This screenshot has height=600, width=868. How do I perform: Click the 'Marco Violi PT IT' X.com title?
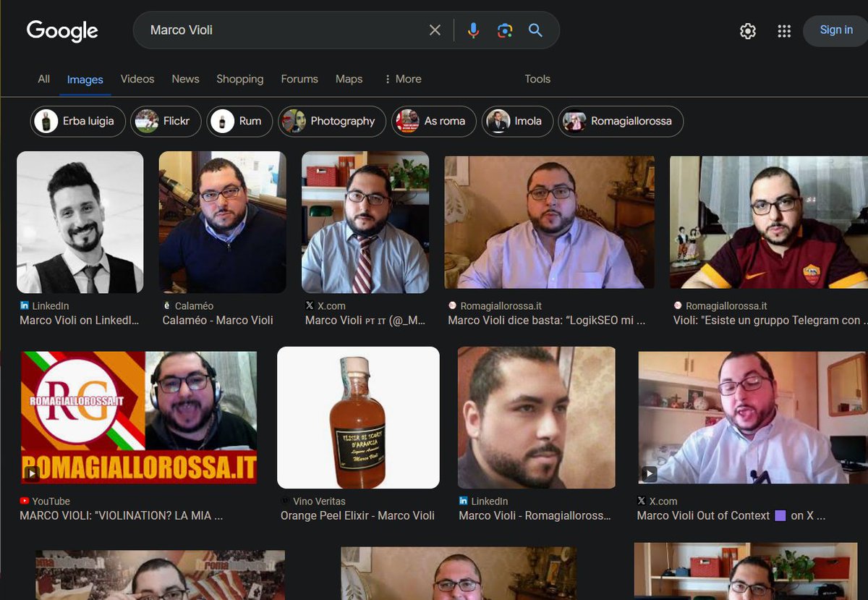pyautogui.click(x=365, y=320)
